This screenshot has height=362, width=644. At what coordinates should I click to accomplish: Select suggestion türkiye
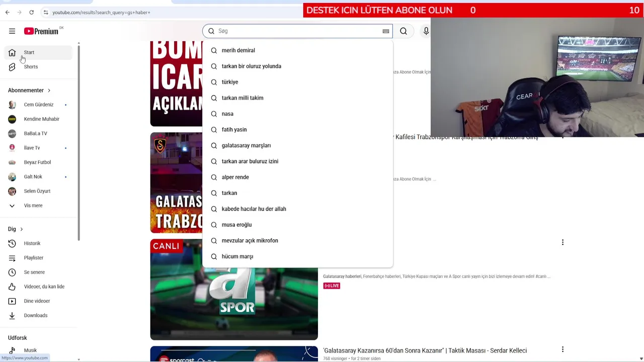coord(297,82)
